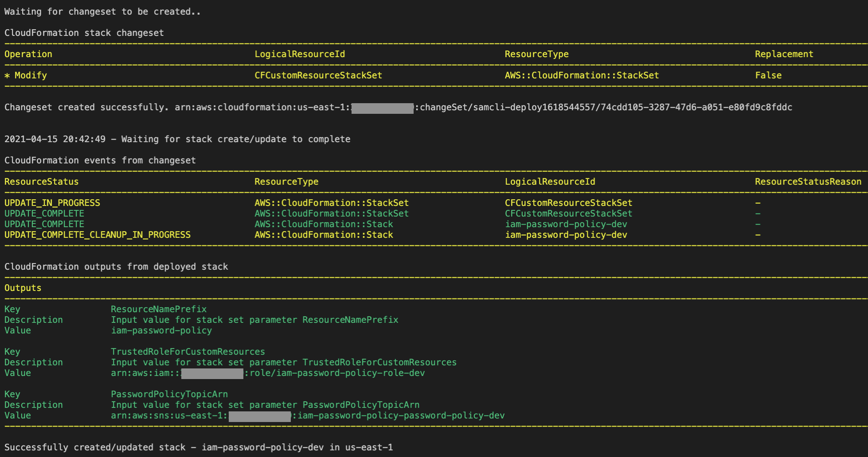Click the '* Modify' operation cell
The width and height of the screenshot is (868, 457).
[x=26, y=75]
